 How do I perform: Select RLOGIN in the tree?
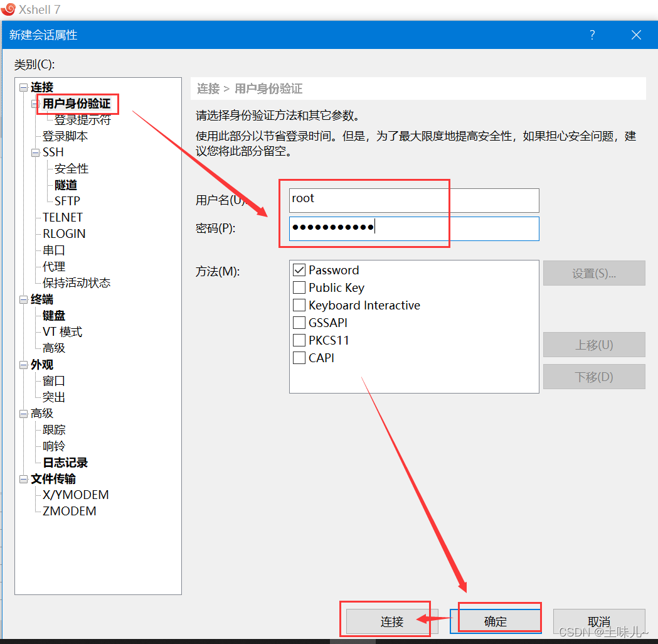64,234
